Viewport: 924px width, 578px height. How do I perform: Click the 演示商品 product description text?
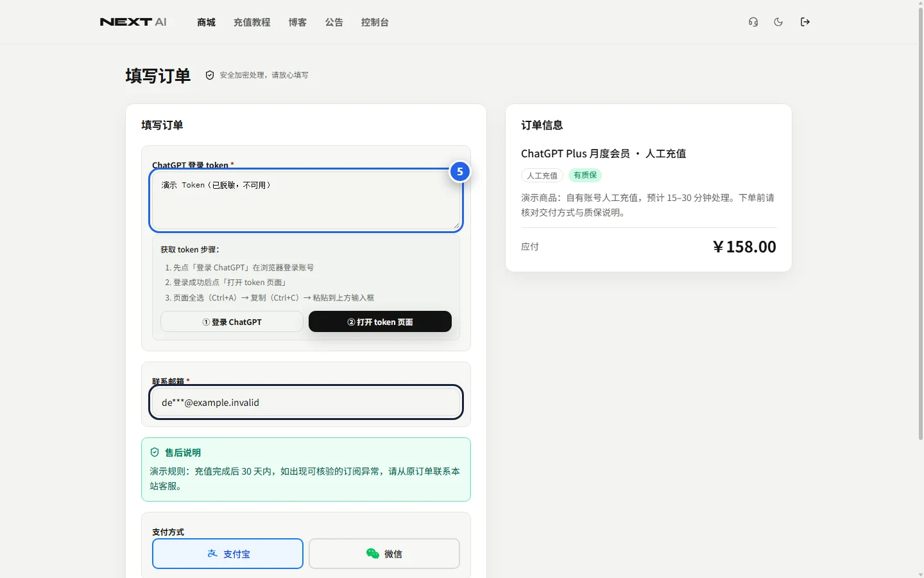(x=648, y=205)
